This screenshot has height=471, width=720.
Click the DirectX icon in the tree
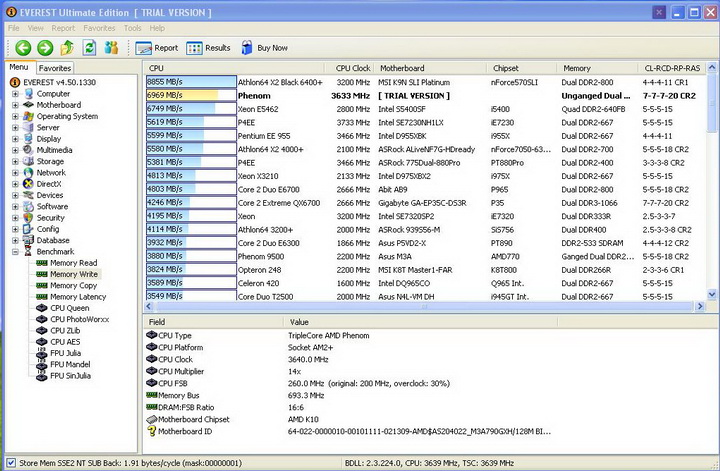28,184
